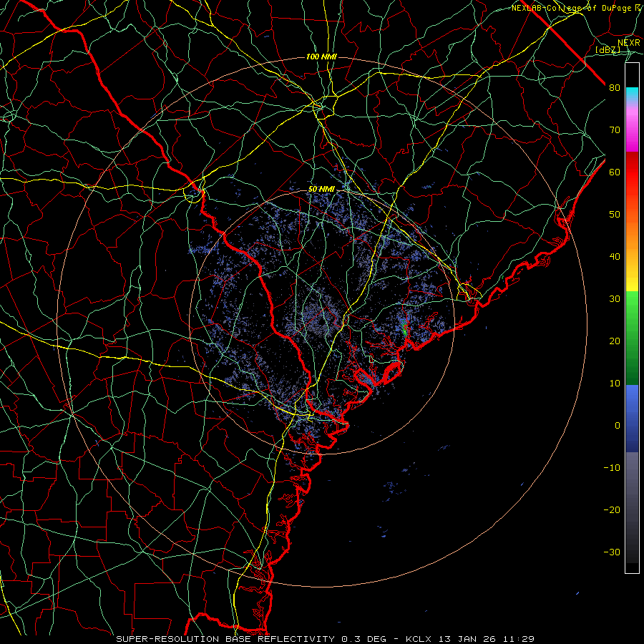
Task: Select the 60 dBZ value on the scale
Action: click(x=615, y=172)
